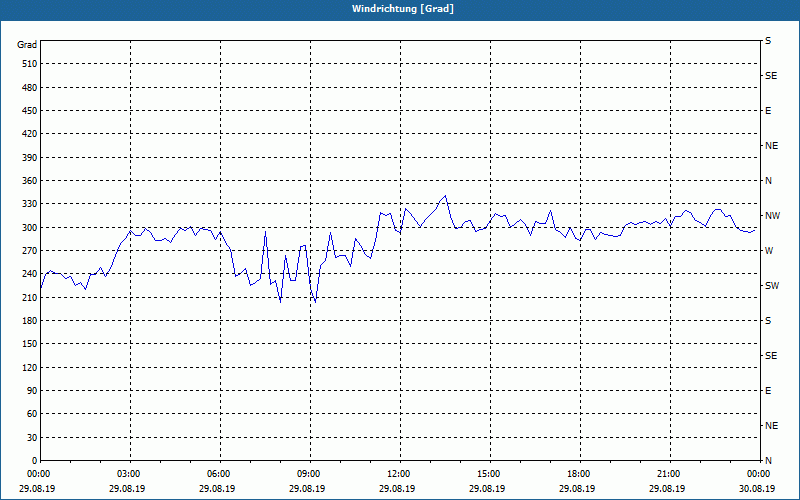The height and width of the screenshot is (500, 800).
Task: Select the 510 value on the degree axis
Action: (30, 64)
